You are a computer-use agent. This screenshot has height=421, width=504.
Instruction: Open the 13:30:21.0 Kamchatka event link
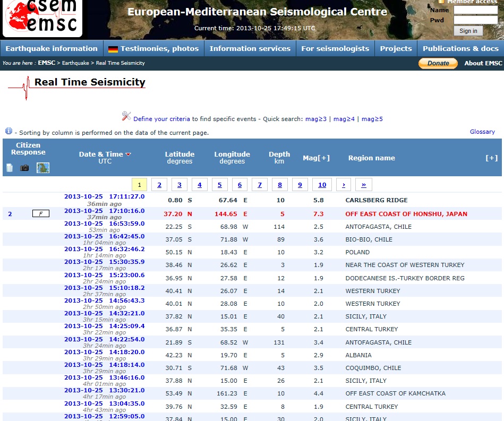[x=105, y=390]
